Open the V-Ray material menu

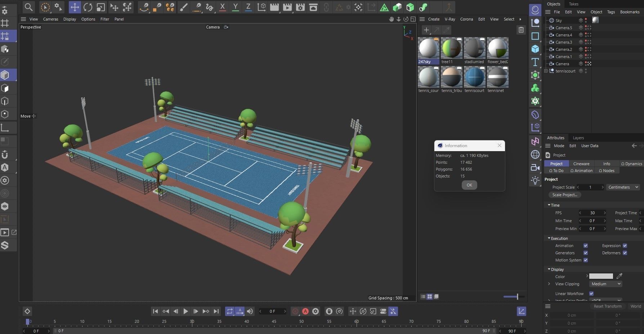(450, 19)
